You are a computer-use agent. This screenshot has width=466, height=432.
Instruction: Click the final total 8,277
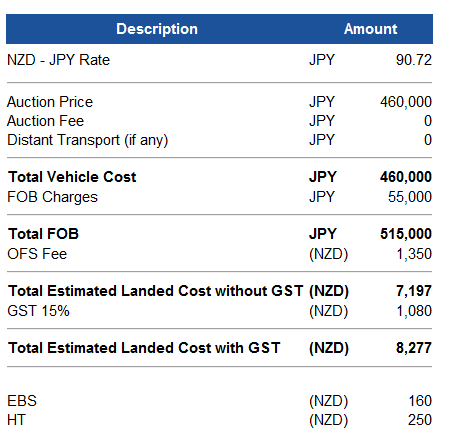414,348
